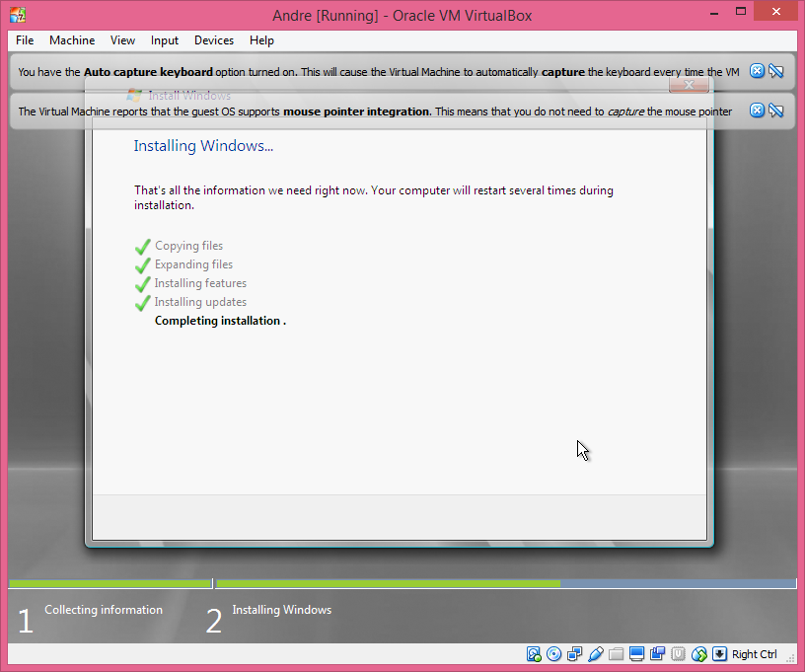Suppress future Auto capture keyboard messages

point(775,71)
